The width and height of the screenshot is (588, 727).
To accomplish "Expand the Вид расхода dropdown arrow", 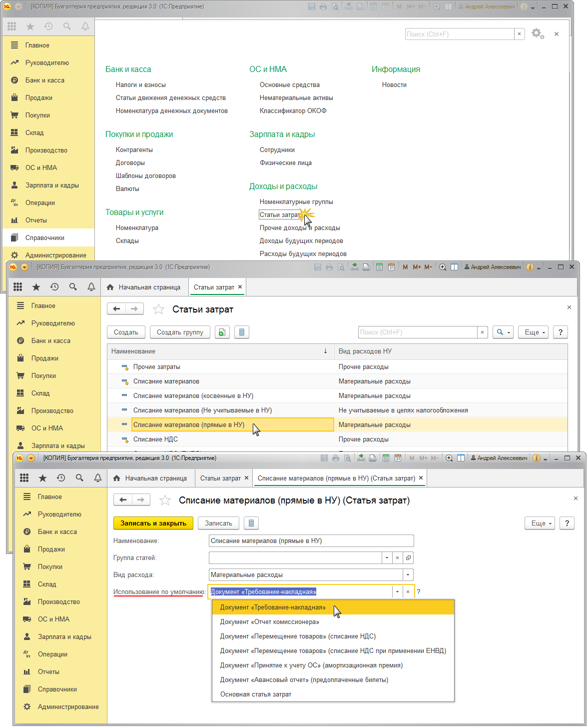I will [x=408, y=575].
